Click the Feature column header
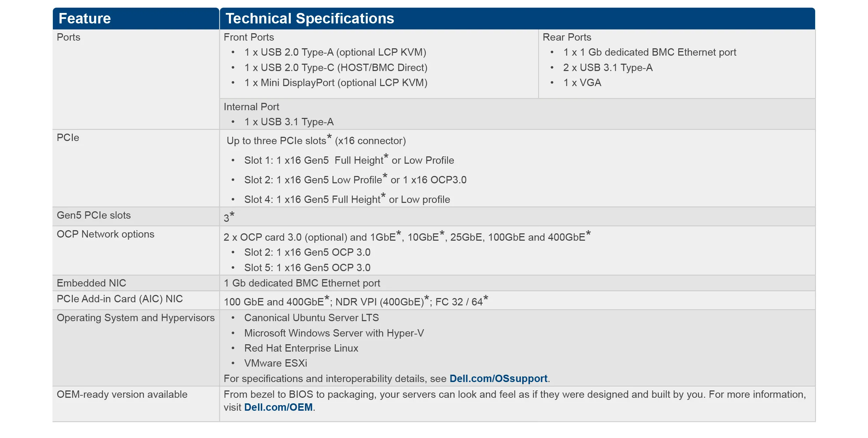The image size is (868, 438). click(x=85, y=19)
